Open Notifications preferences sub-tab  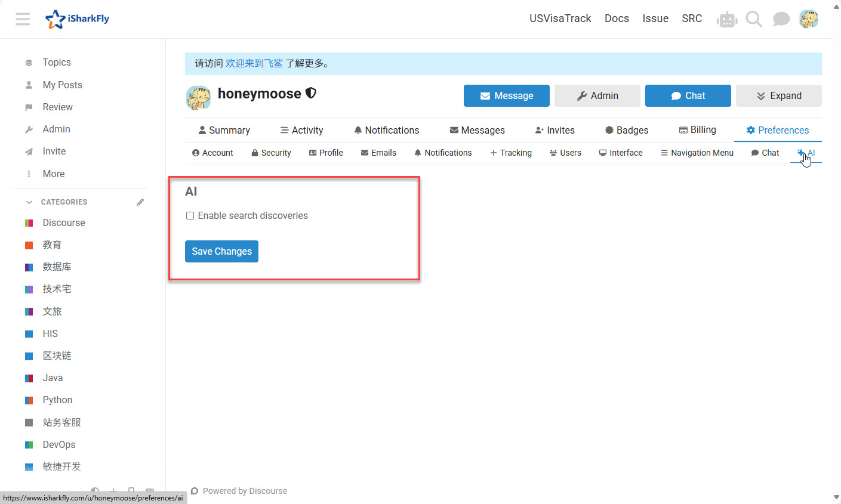(443, 153)
